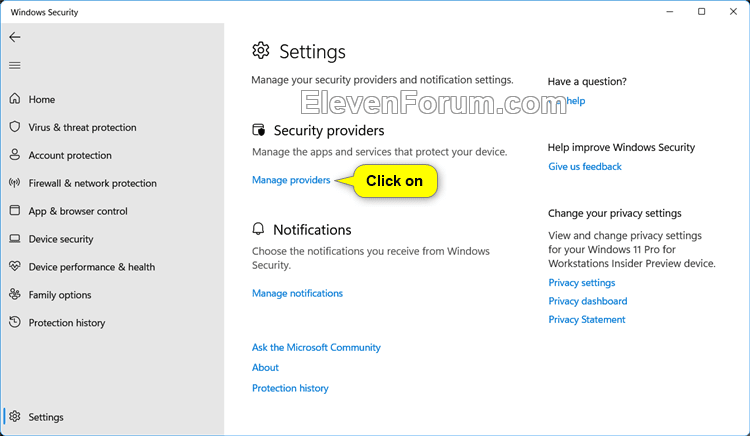Click the Device performance & health heart icon
The image size is (750, 436).
tap(15, 266)
